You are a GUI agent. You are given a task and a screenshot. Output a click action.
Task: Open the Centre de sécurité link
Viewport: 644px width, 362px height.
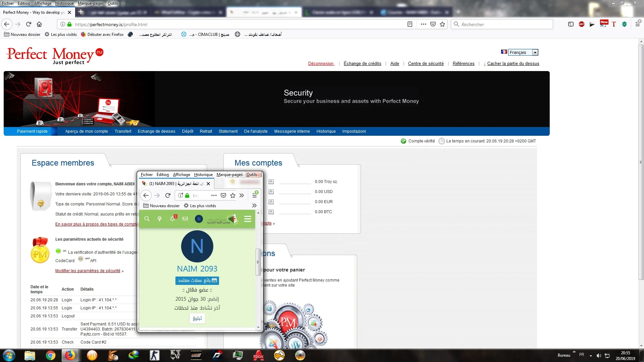[426, 64]
